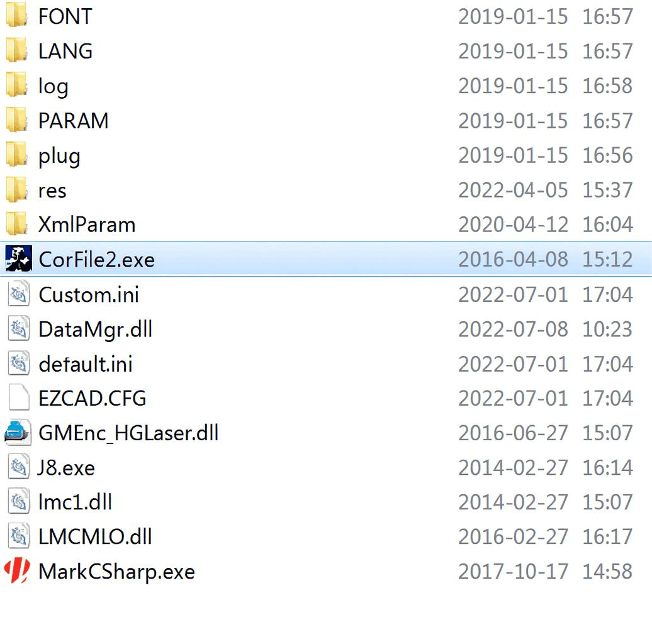This screenshot has width=652, height=644.
Task: Click the EZCAD.CFG blank file icon
Action: [19, 397]
